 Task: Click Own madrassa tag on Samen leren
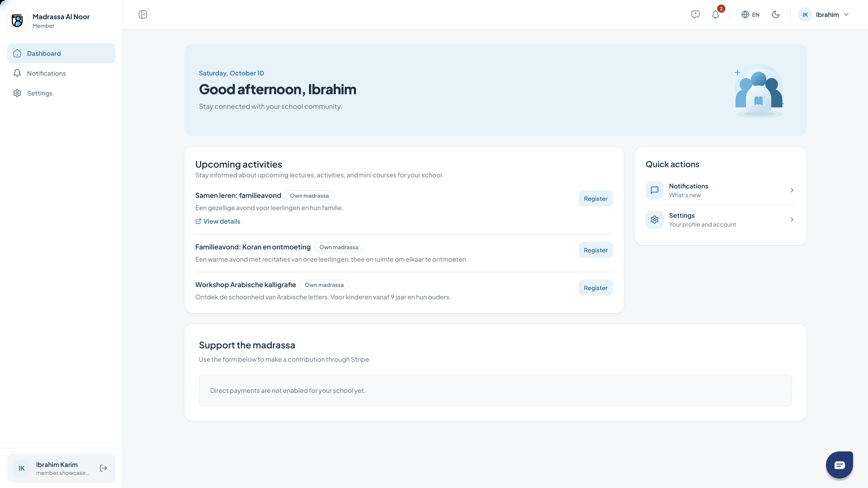click(309, 196)
